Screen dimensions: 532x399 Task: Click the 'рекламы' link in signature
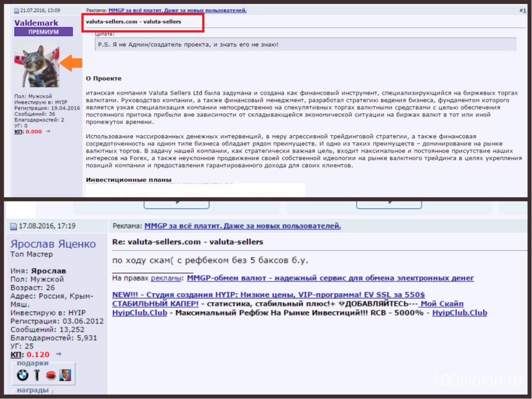pos(166,278)
